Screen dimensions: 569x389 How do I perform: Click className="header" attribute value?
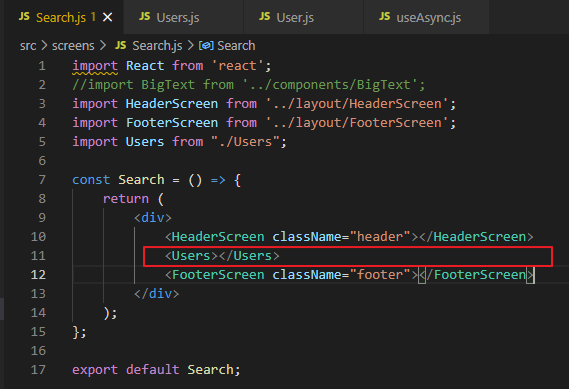click(x=380, y=237)
